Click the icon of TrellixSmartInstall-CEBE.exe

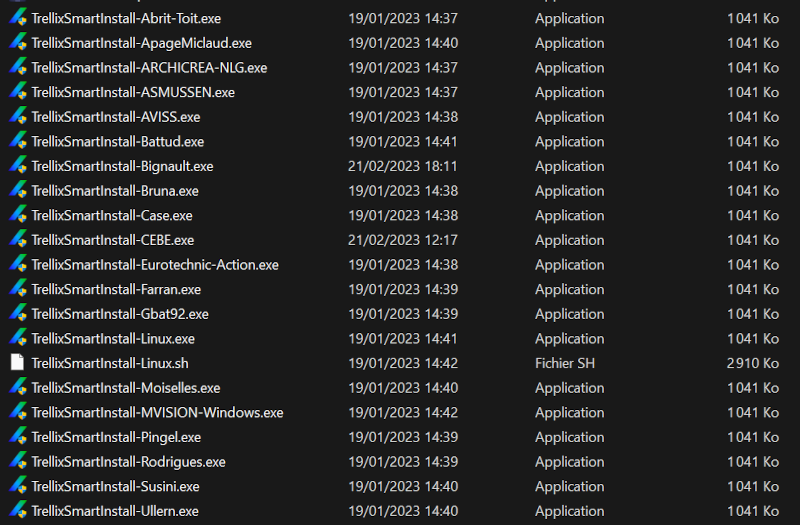click(17, 240)
